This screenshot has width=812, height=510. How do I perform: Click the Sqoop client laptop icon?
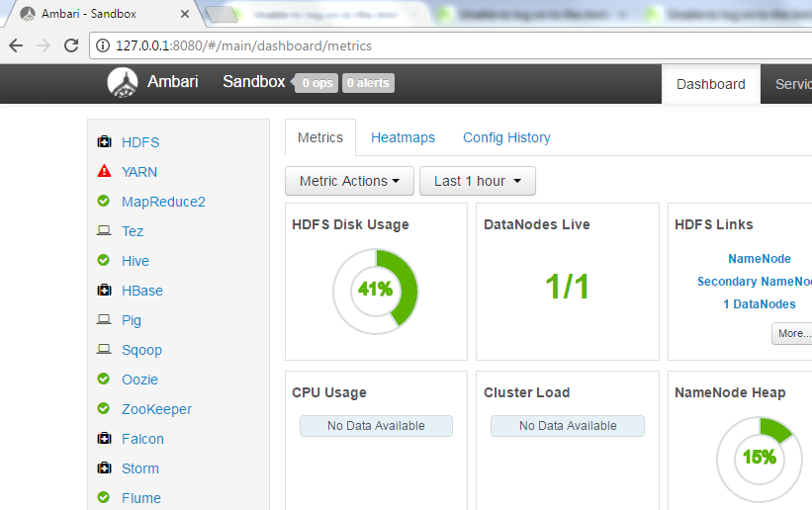(x=104, y=349)
